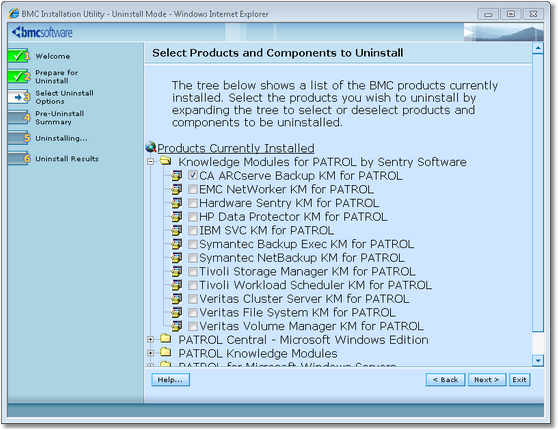Check Symantec Backup Exec KM for PATROL
The width and height of the screenshot is (558, 431).
[x=193, y=244]
